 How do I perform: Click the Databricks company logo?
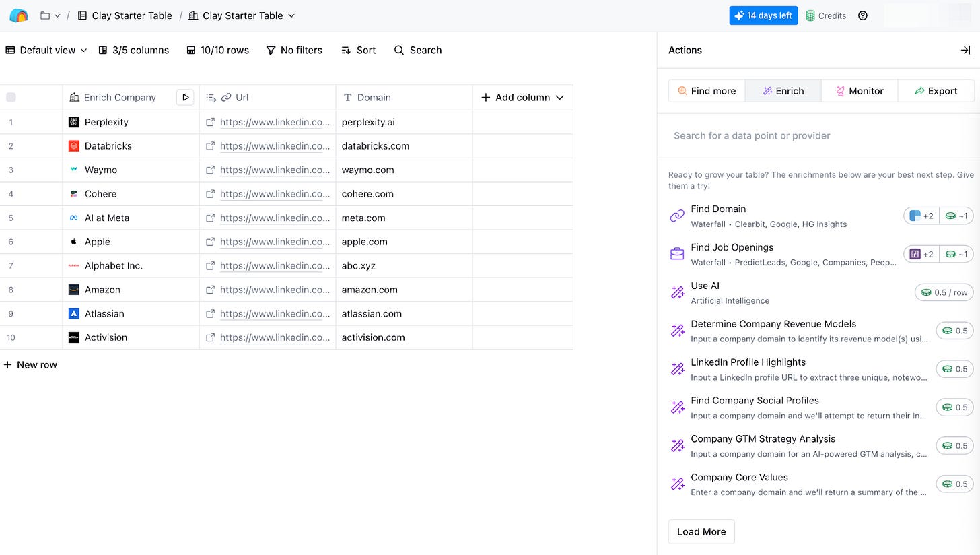click(x=74, y=145)
